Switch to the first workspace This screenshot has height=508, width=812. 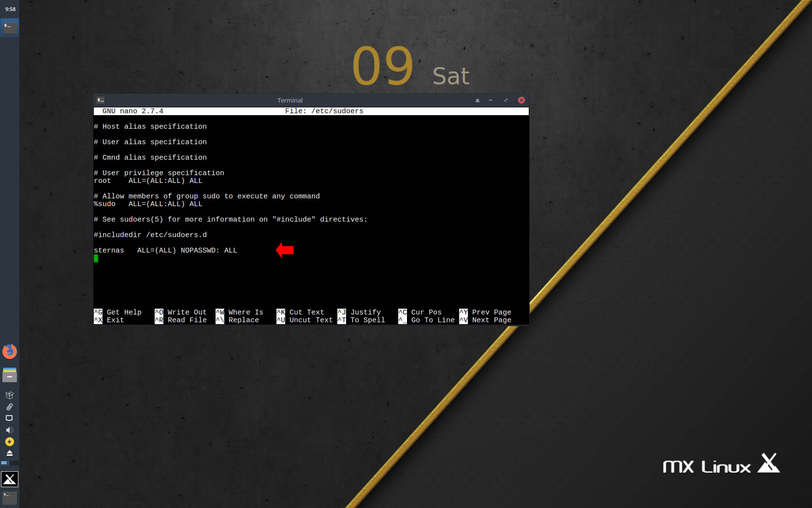coord(4,463)
